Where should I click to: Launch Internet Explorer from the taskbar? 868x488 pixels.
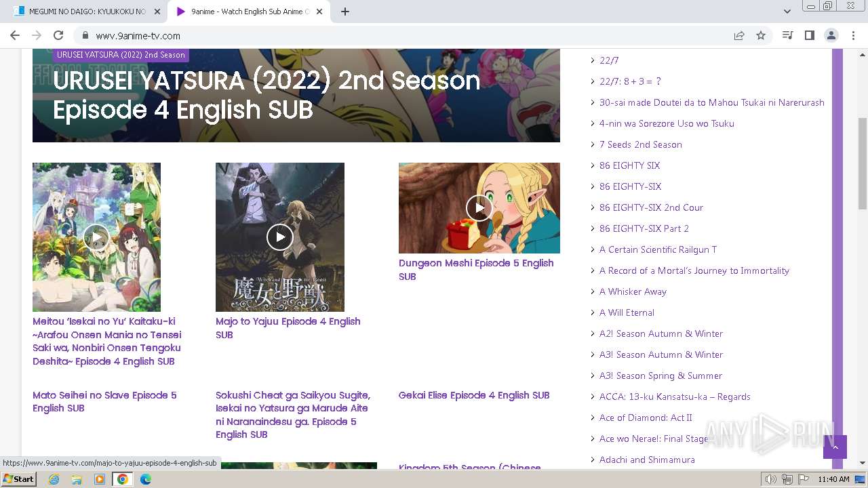[x=54, y=479]
